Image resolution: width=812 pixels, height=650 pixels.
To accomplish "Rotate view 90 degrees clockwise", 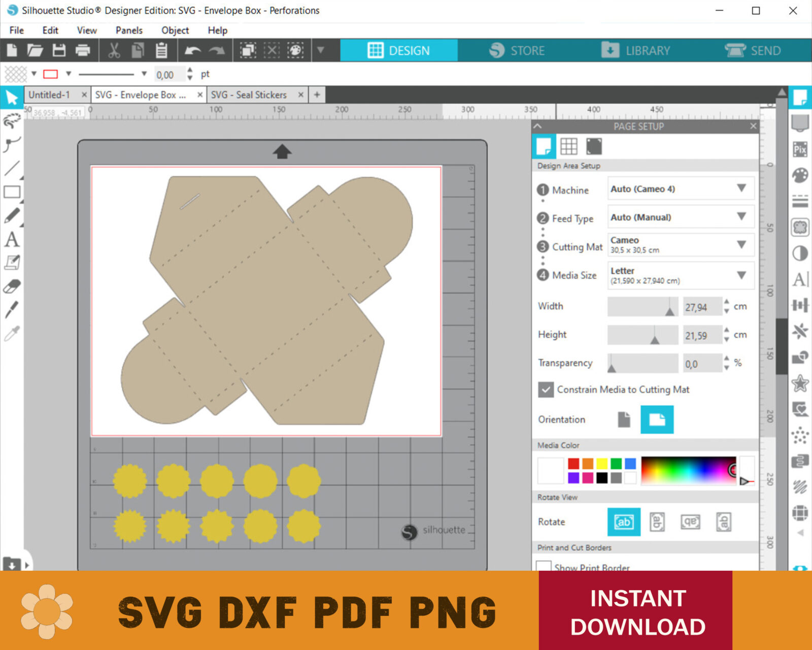I will pos(657,522).
